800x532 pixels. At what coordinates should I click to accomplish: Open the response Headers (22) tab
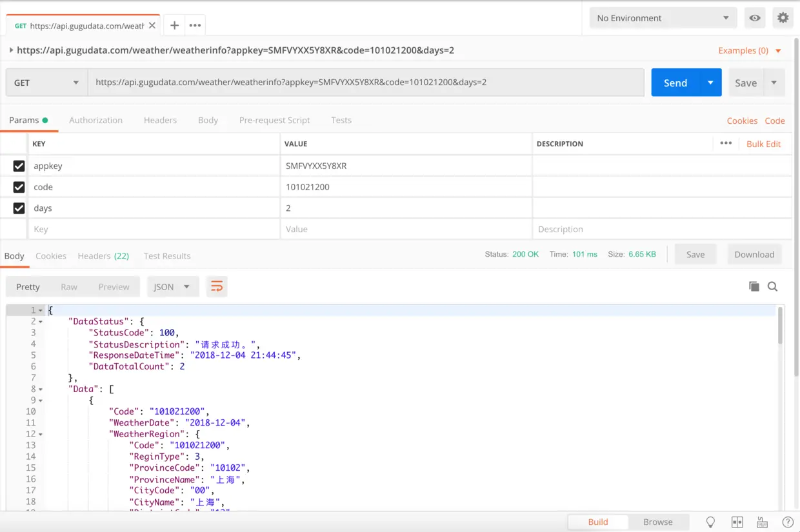(x=103, y=255)
